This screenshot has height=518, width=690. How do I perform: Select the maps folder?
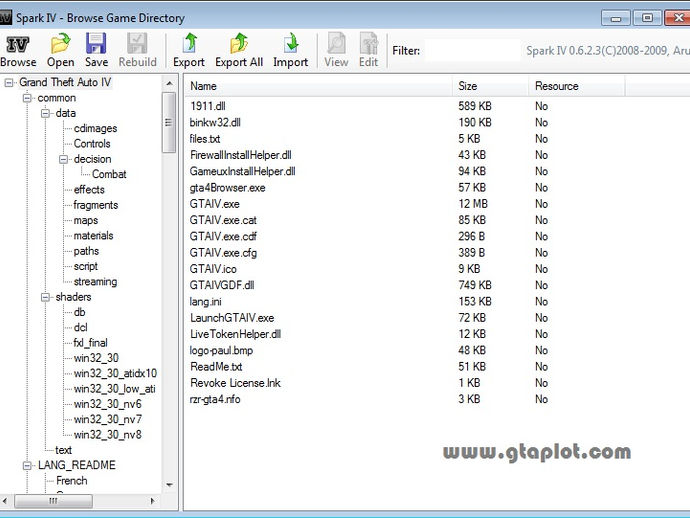[x=86, y=220]
